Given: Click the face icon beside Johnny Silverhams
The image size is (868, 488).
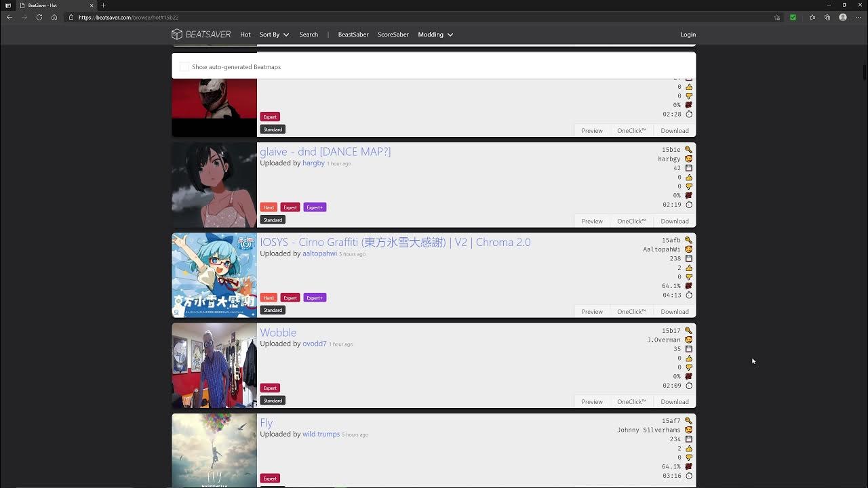Looking at the screenshot, I should (x=688, y=430).
